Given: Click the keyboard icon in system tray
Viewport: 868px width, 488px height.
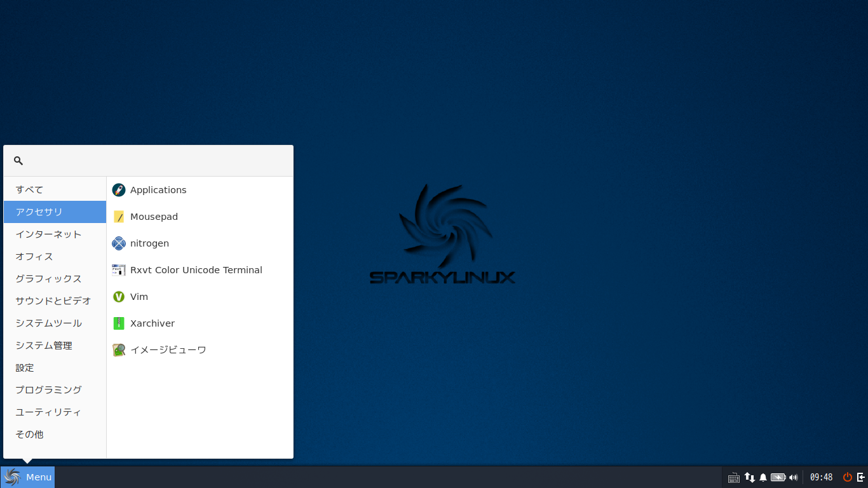Looking at the screenshot, I should point(733,477).
